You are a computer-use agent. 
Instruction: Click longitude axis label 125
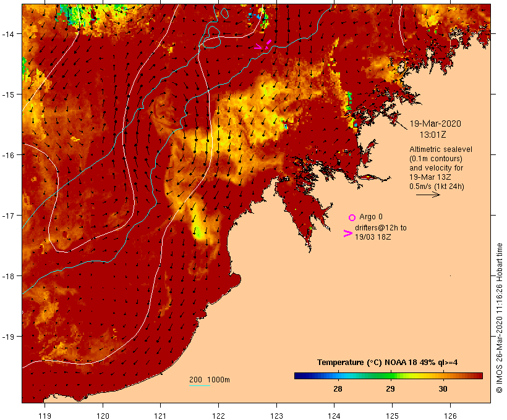point(392,416)
